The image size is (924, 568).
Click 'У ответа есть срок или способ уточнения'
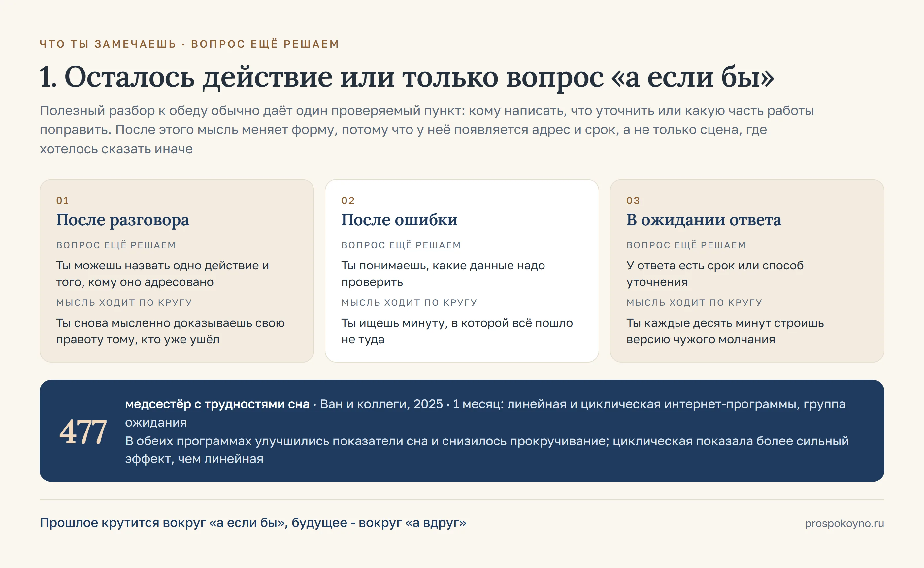pos(715,273)
